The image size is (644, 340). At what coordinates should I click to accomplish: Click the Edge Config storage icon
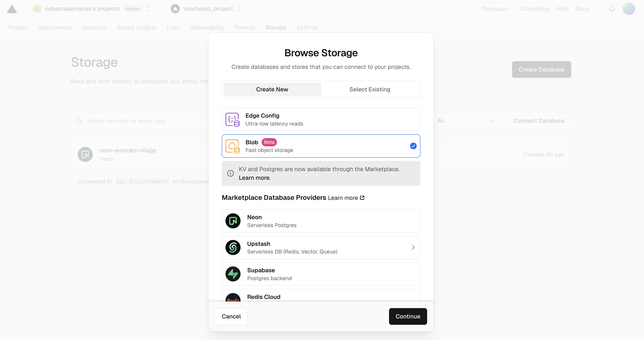click(x=232, y=119)
